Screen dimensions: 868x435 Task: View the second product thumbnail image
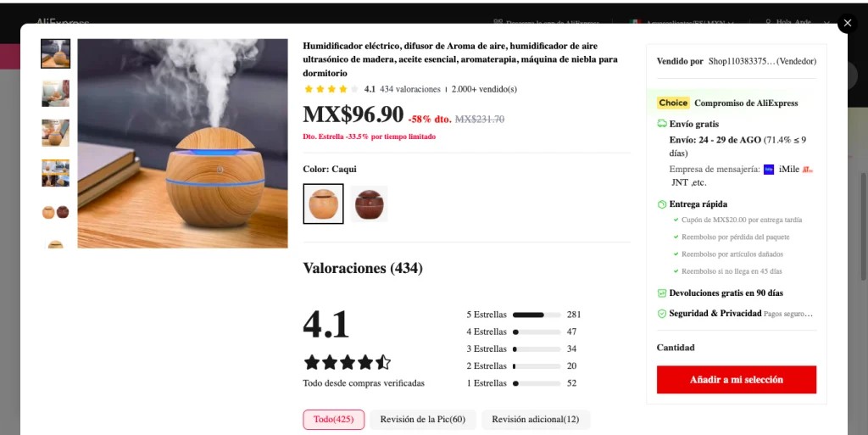coord(55,93)
